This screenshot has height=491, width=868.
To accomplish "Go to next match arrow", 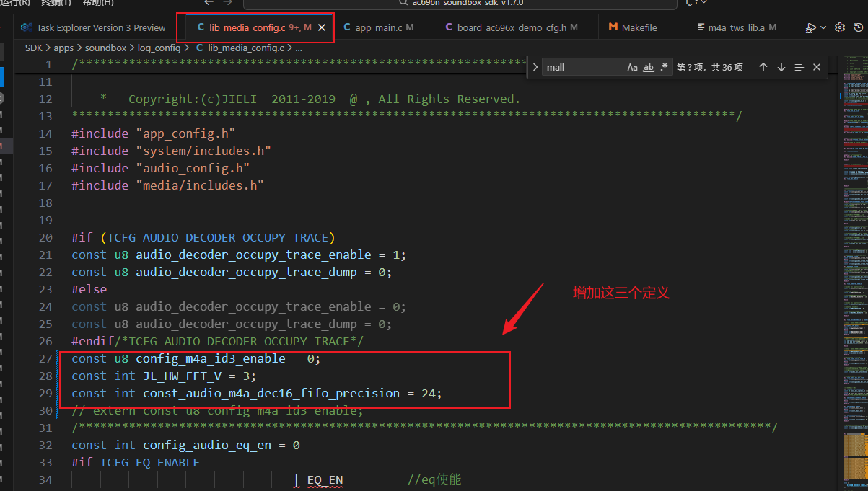I will (x=781, y=67).
